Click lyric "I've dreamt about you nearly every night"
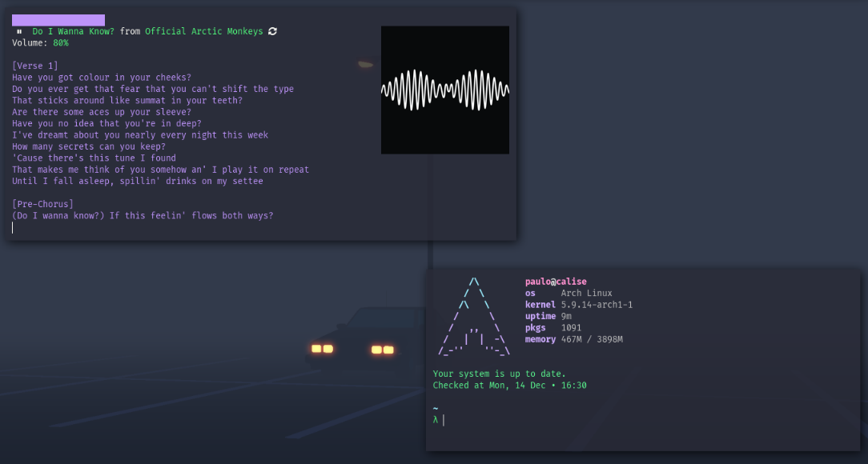The width and height of the screenshot is (868, 464). 140,135
